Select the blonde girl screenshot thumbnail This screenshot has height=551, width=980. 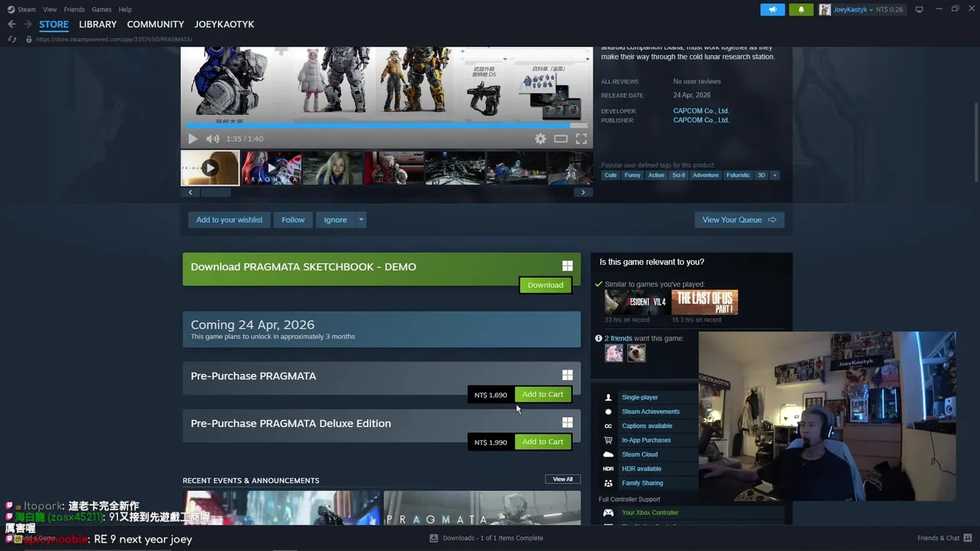[332, 168]
